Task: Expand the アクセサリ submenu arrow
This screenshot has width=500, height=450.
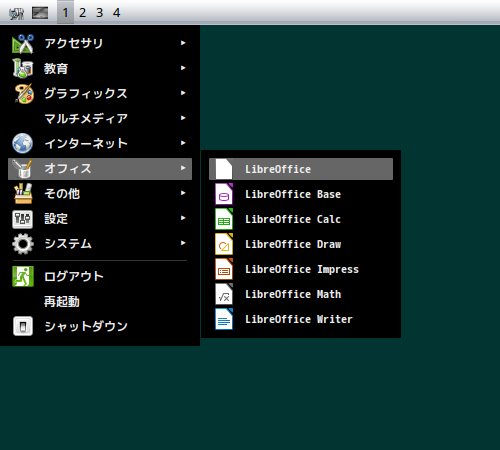Action: [183, 43]
